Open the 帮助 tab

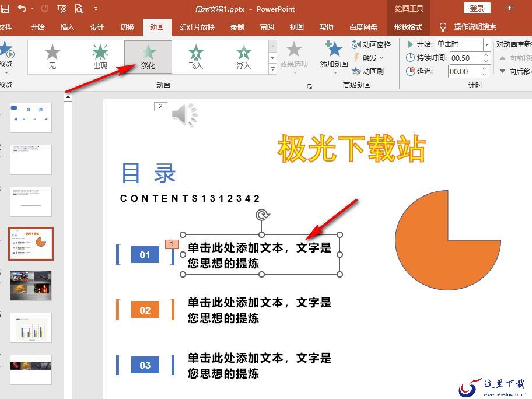tap(327, 27)
